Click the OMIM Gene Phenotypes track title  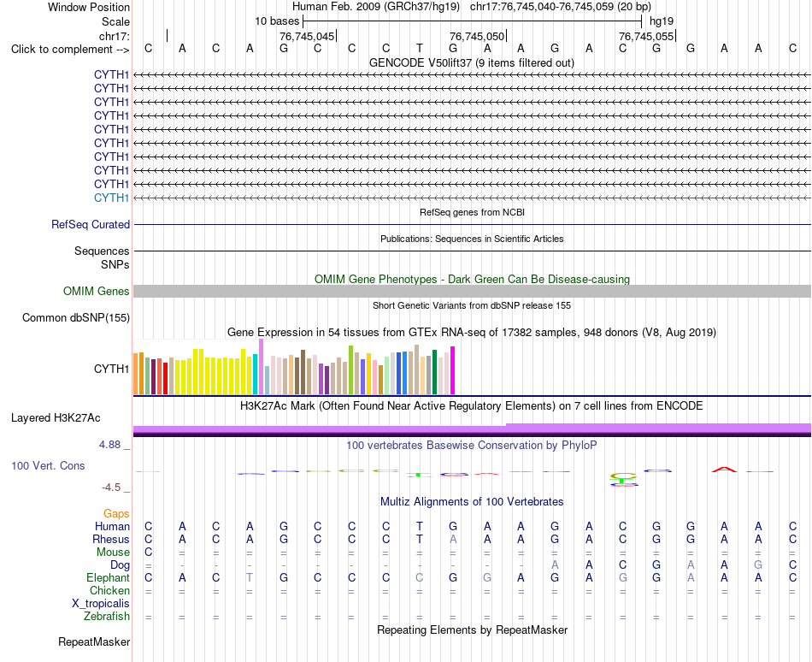pyautogui.click(x=473, y=279)
